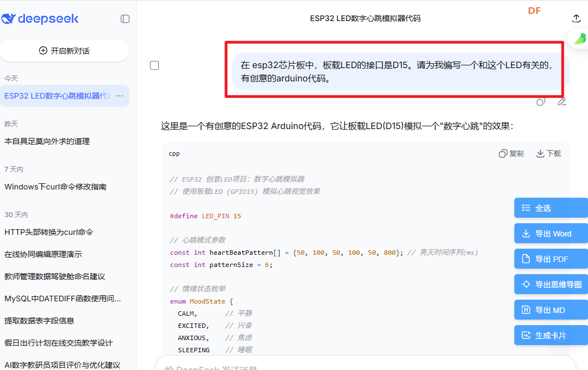This screenshot has width=588, height=370.
Task: Open options menu for ESP32 LED conversation
Action: (x=120, y=96)
